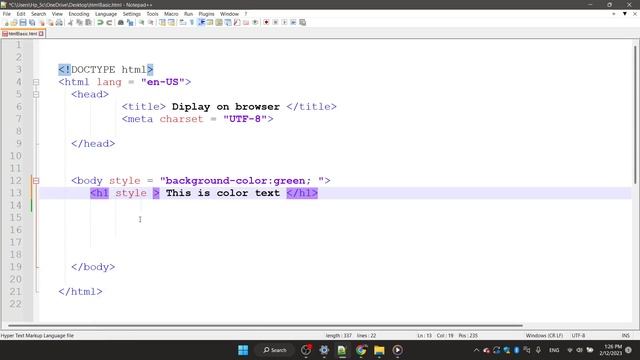The image size is (640, 360).
Task: Click the vertical scrollbar thumb in the editor
Action: tap(636, 114)
